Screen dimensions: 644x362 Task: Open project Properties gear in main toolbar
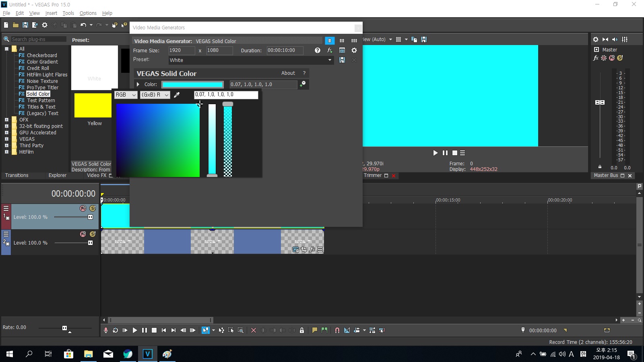click(45, 25)
